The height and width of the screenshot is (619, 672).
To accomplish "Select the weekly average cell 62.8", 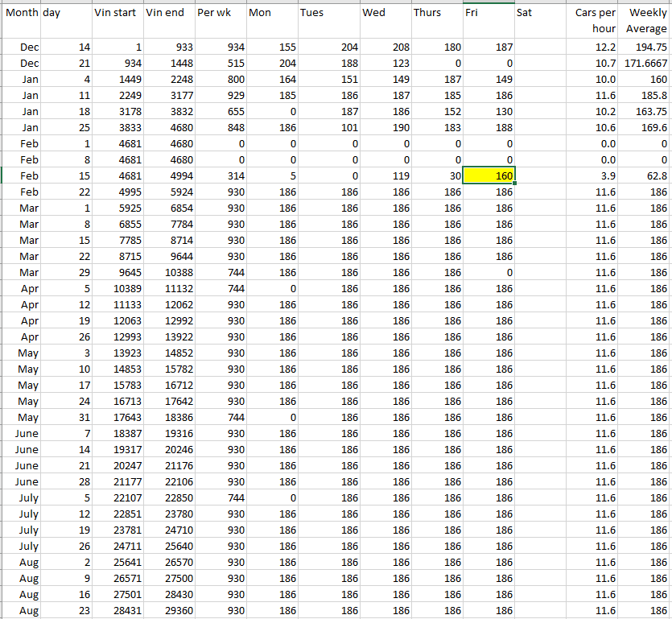I will click(645, 175).
